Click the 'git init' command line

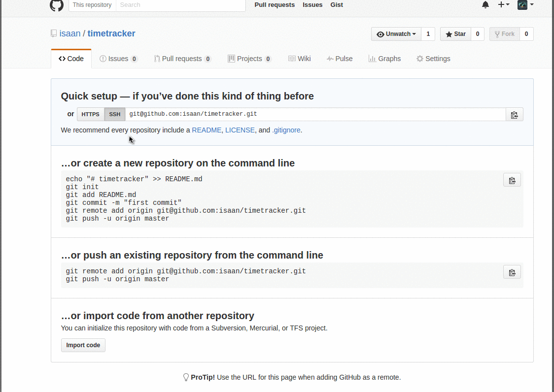[x=82, y=187]
